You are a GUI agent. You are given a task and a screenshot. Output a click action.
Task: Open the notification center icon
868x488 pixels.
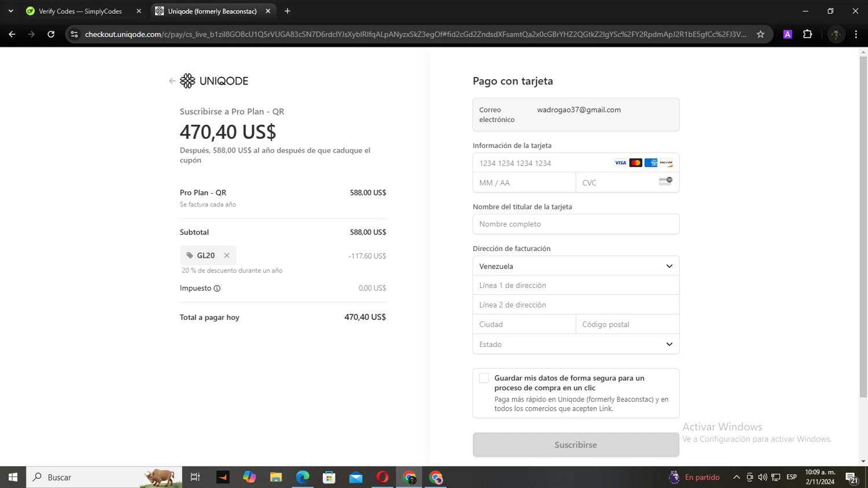click(852, 478)
